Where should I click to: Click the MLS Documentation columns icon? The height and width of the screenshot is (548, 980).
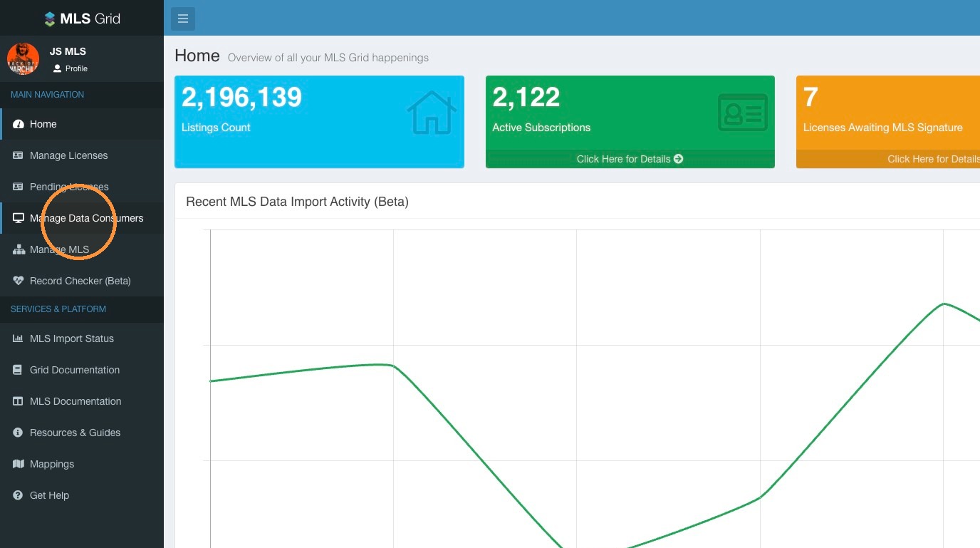click(x=19, y=401)
